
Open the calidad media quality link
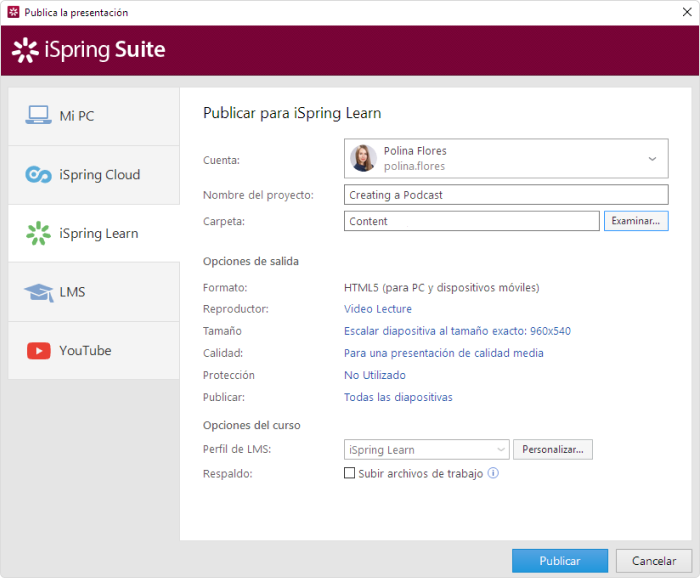tap(444, 353)
